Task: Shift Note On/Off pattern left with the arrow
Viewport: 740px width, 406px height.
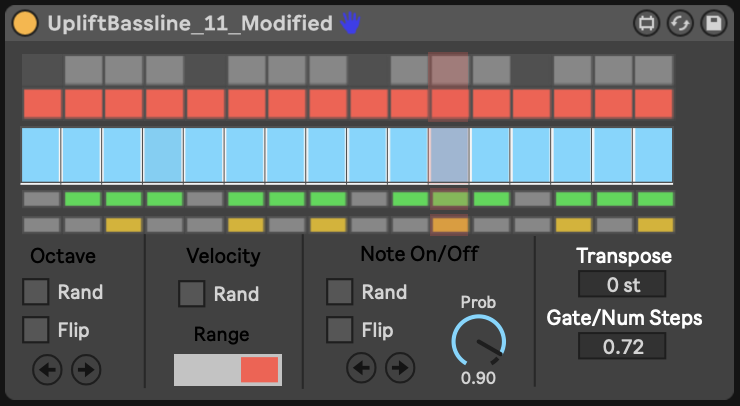Action: pos(361,368)
